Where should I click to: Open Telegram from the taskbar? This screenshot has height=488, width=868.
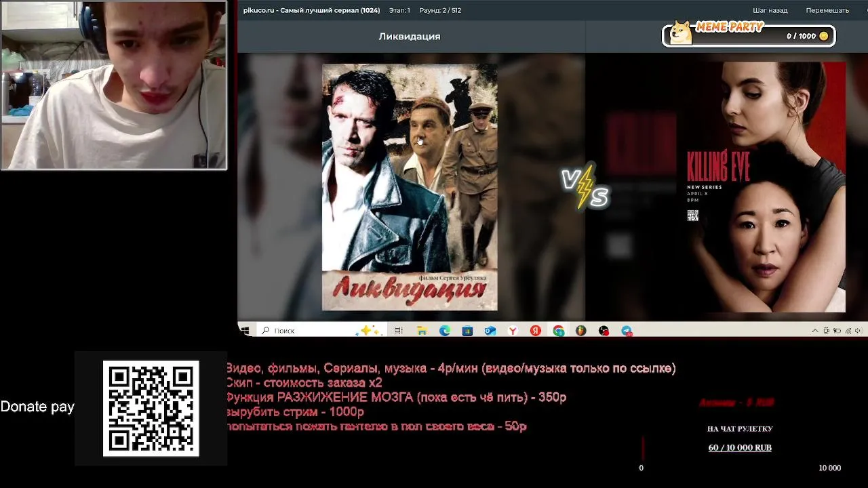point(627,331)
